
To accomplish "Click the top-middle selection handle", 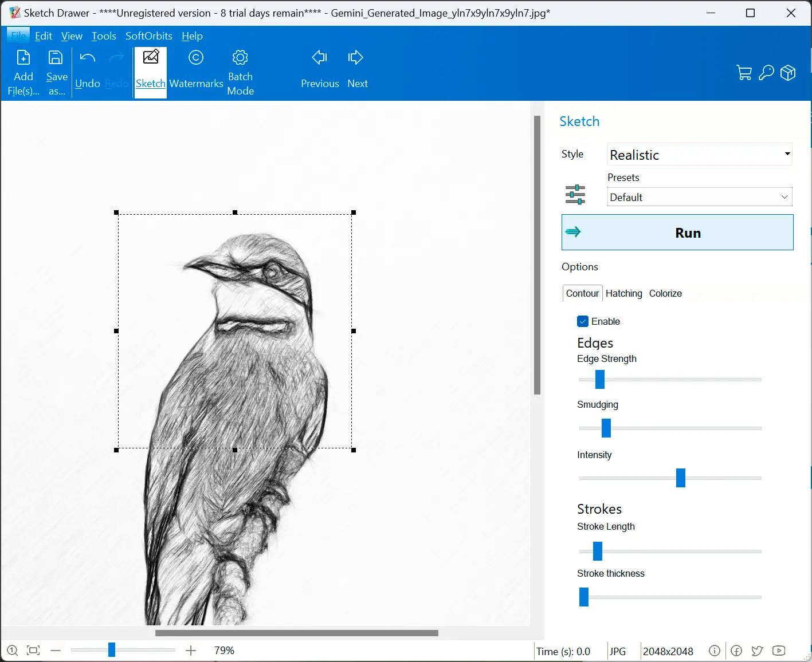I will tap(235, 212).
